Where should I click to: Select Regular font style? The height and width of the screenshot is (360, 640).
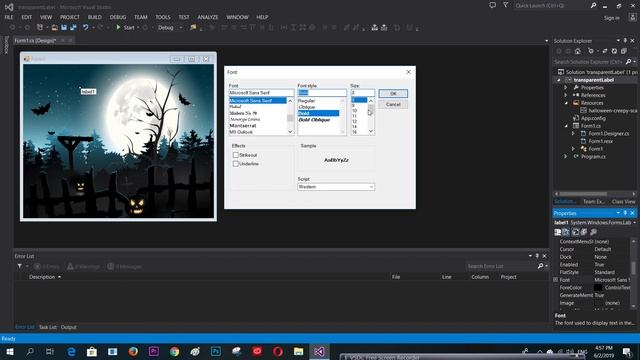click(x=307, y=101)
